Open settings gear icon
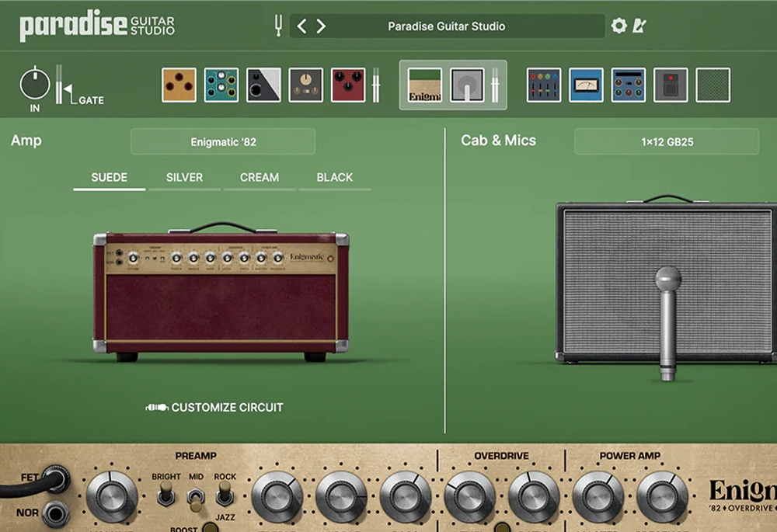777x532 pixels. [x=618, y=26]
